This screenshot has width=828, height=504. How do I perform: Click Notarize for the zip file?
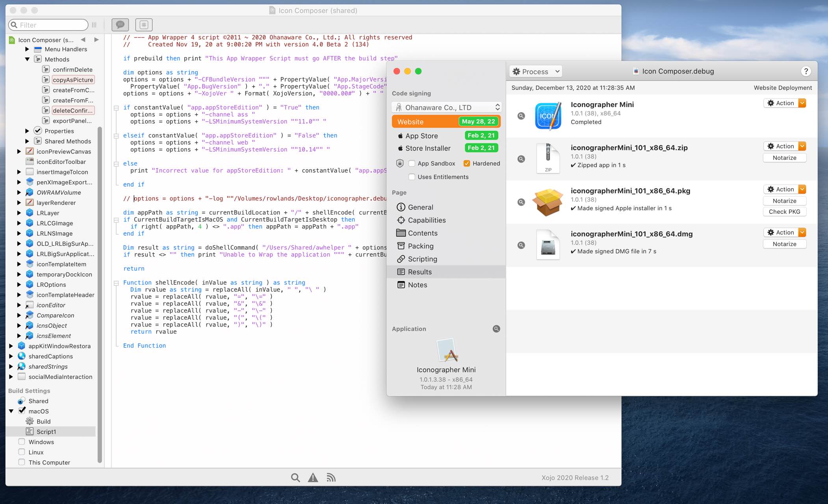click(784, 158)
